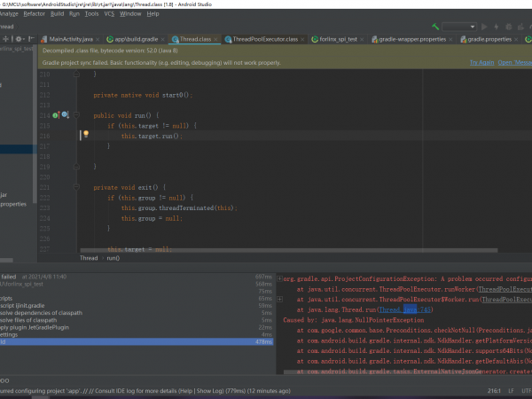Image resolution: width=532 pixels, height=399 pixels.
Task: Open the Refactor menu
Action: pyautogui.click(x=36, y=14)
